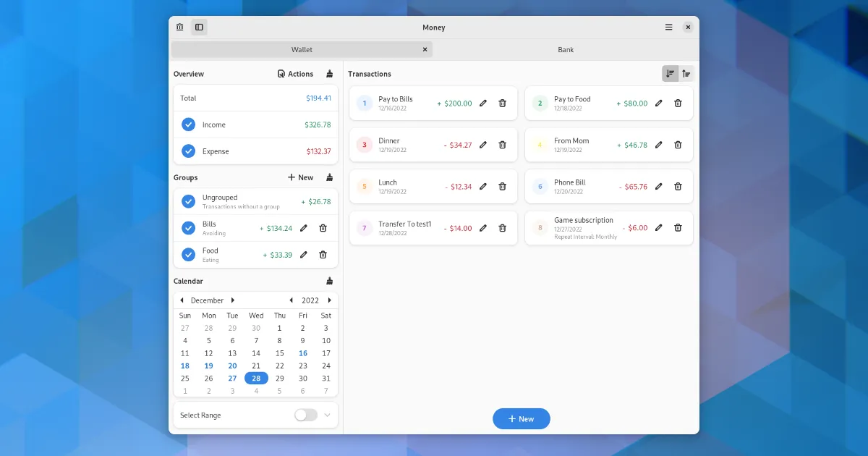Enable the Select Range switch
The width and height of the screenshot is (868, 456).
pos(306,415)
